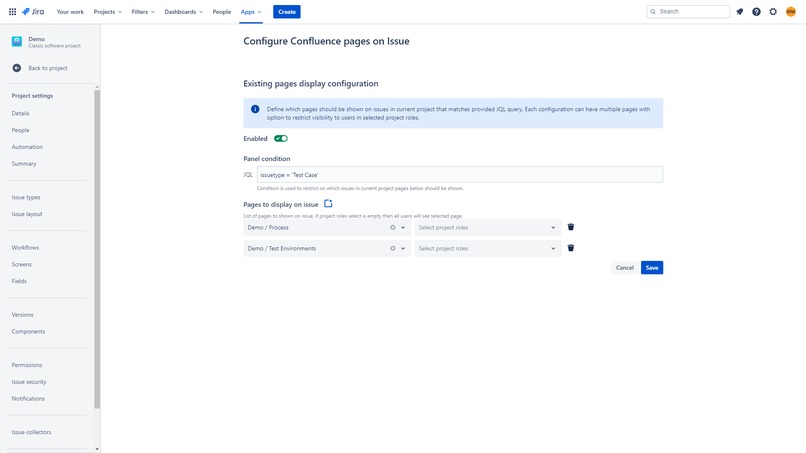Open the notifications icon in top bar

[x=740, y=11]
